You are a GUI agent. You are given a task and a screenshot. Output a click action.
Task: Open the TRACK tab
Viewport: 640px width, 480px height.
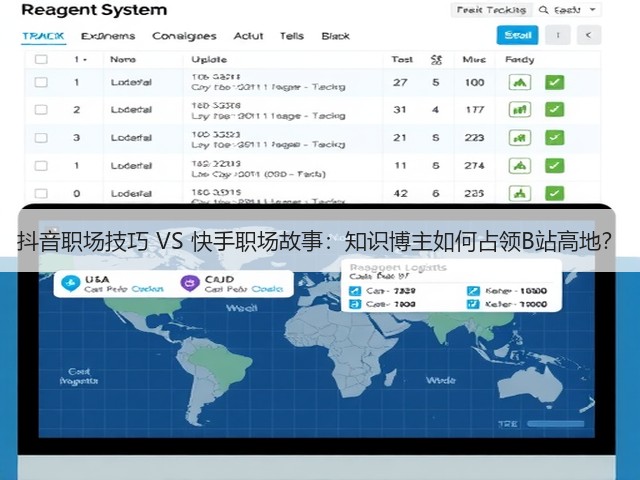pyautogui.click(x=43, y=36)
